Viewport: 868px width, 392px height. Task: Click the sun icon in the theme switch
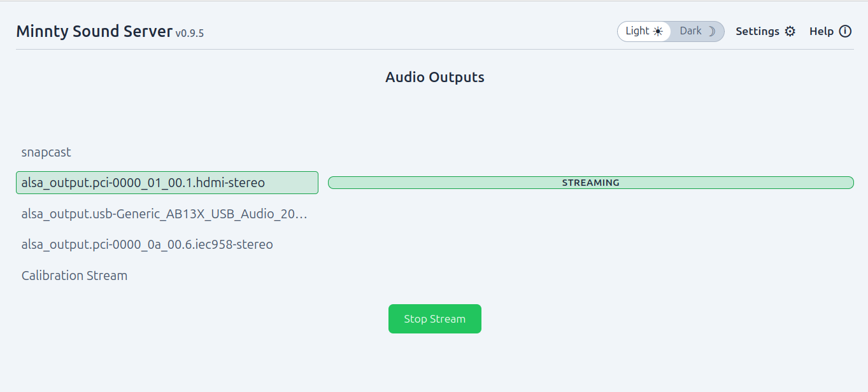pyautogui.click(x=658, y=31)
